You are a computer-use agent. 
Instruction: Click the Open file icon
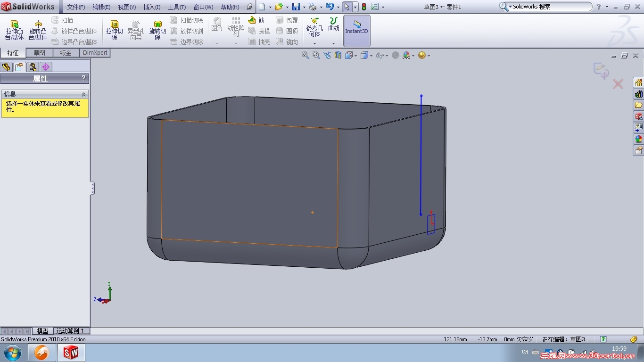[x=279, y=7]
